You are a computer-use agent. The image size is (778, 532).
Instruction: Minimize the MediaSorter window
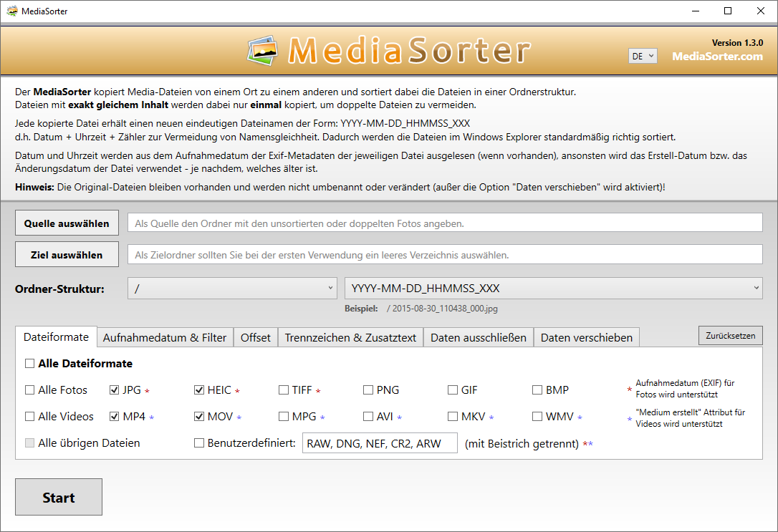pos(696,11)
